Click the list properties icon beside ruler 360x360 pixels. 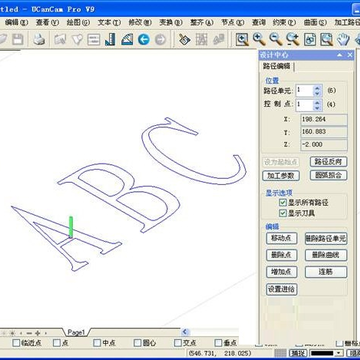[x=93, y=40]
